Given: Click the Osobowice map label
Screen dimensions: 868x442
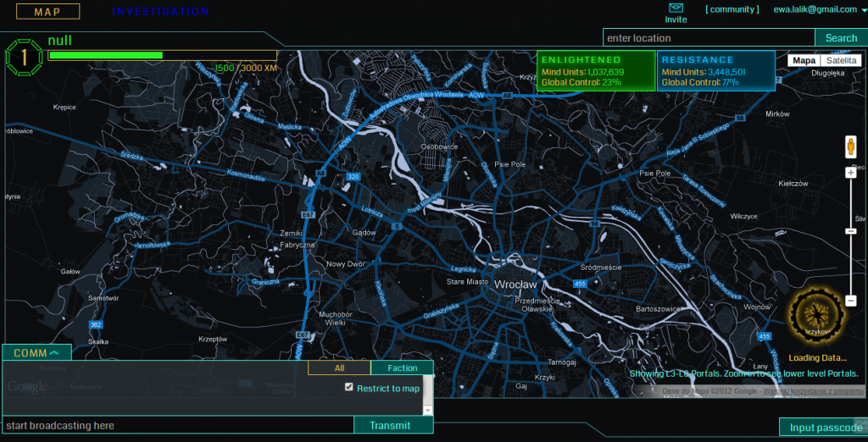Looking at the screenshot, I should 440,146.
